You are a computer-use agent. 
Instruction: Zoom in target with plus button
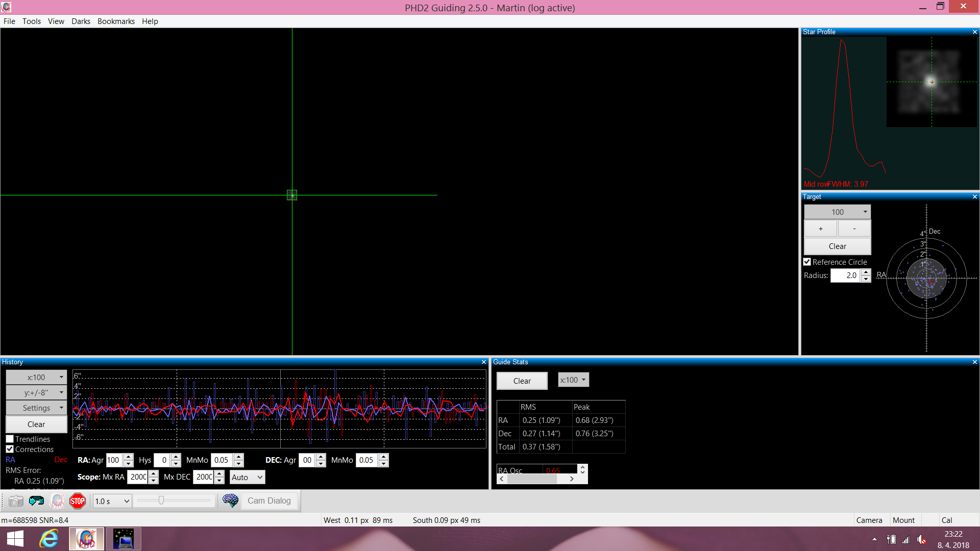click(821, 229)
